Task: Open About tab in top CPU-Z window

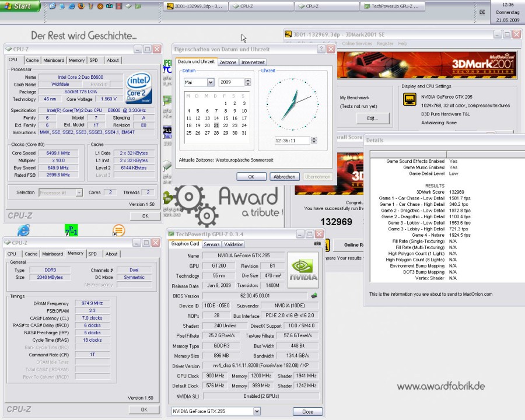Action: 113,60
